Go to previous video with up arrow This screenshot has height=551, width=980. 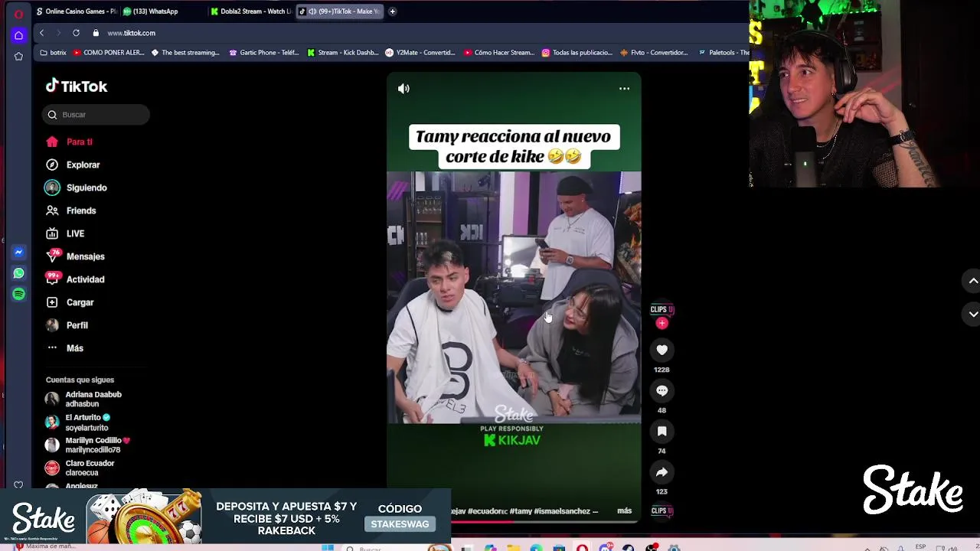point(973,281)
